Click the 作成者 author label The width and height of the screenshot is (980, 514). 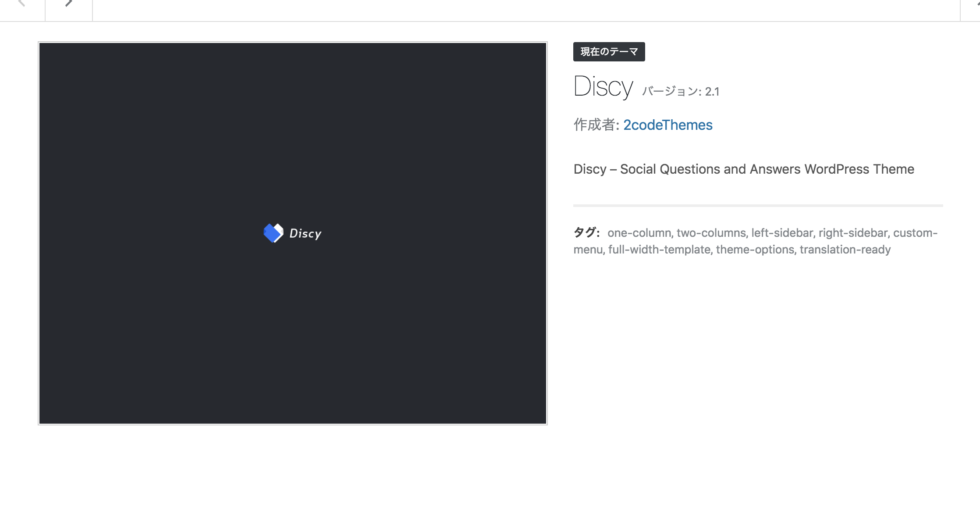coord(595,125)
